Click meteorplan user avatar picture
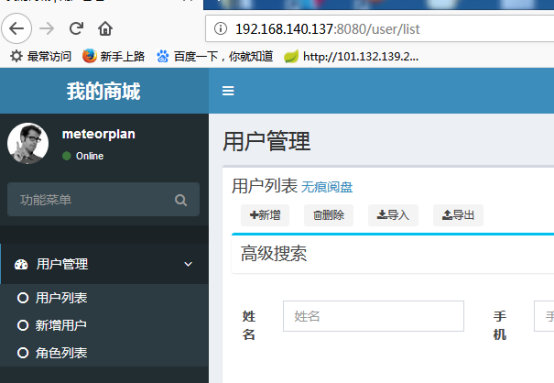 [x=28, y=143]
